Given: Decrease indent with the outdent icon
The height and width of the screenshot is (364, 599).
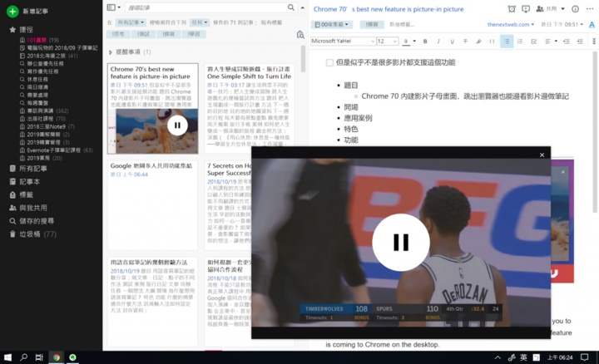Looking at the screenshot, I should click(567, 42).
